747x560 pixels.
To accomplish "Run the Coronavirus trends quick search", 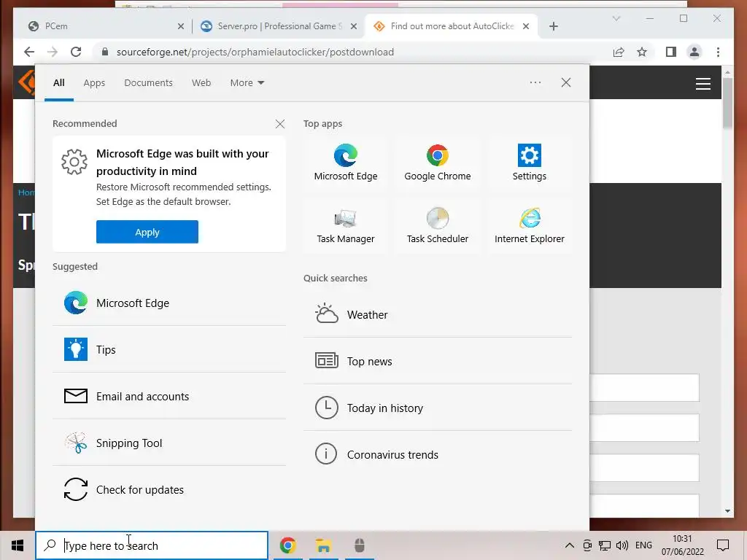I will tap(438, 455).
